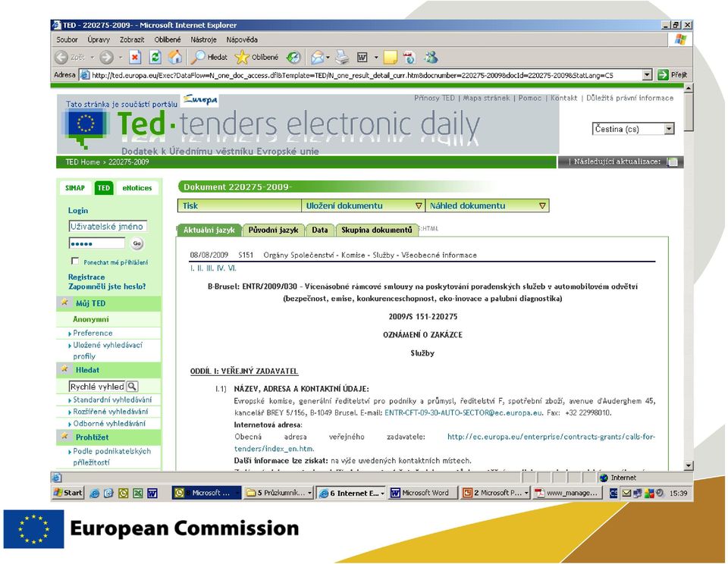Click the Uživatelské jméno input field
The image size is (728, 564).
click(108, 226)
